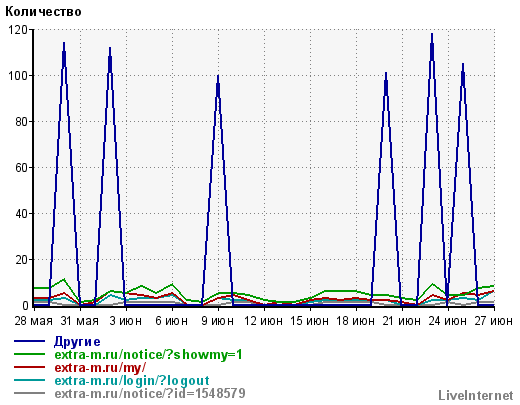Click the LiveInternet watermark text
This screenshot has width=520, height=405.
coord(476,396)
